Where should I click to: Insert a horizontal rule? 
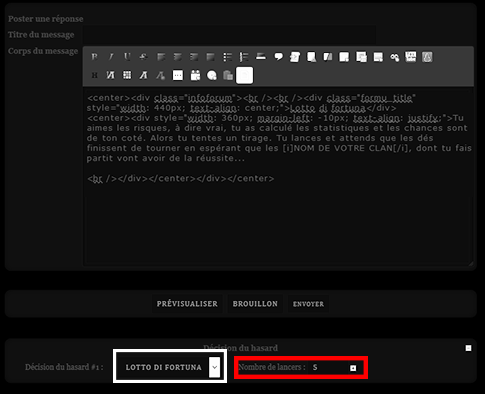pos(261,57)
